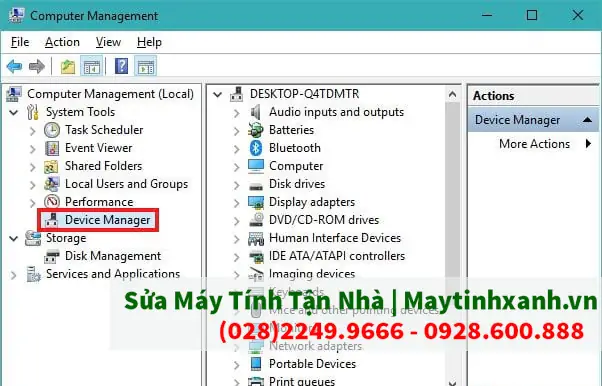Expand the Bluetooth device category

236,149
